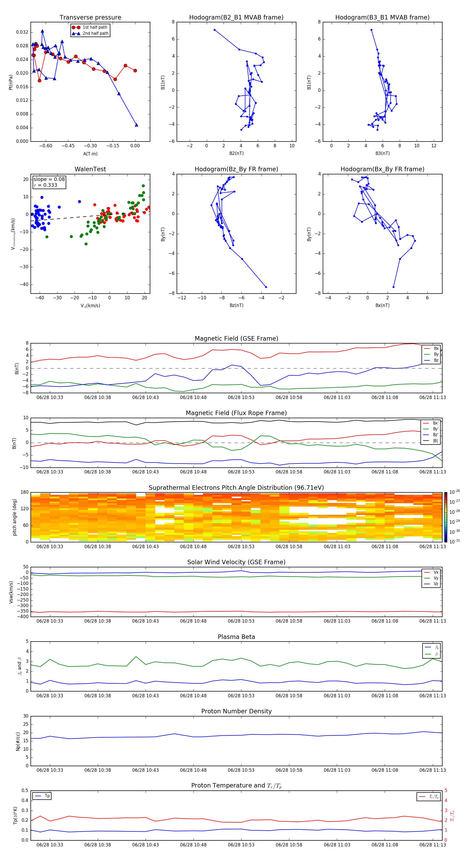Click the pitch angle color scale bar
The height and width of the screenshot is (868, 473).
446,517
